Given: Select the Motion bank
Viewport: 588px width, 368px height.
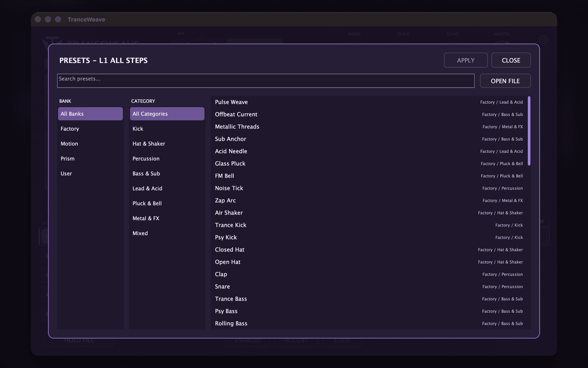Looking at the screenshot, I should [x=90, y=144].
